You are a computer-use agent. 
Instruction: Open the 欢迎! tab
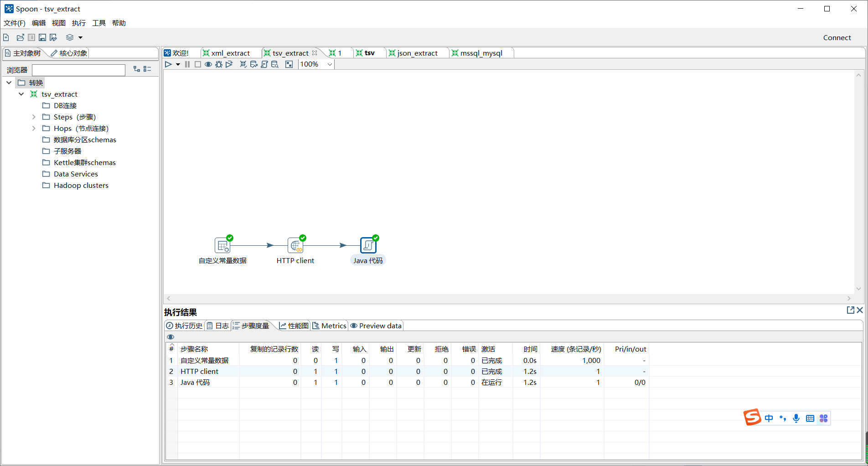point(176,53)
